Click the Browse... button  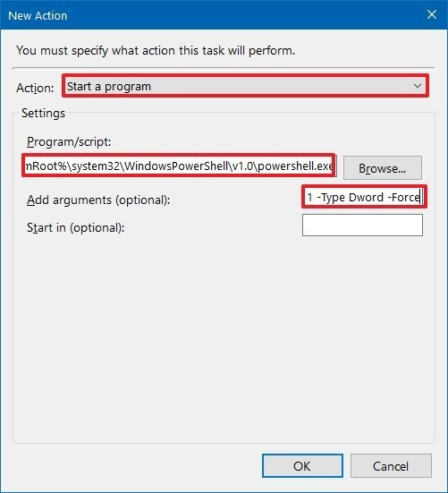383,168
